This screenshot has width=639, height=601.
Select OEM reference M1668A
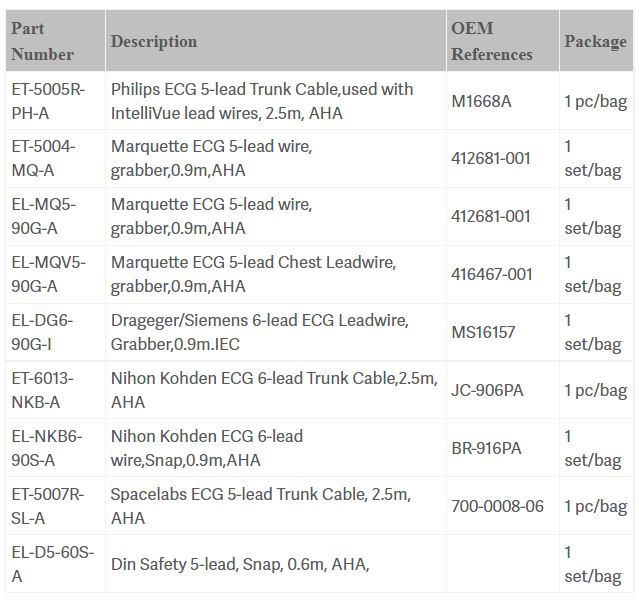click(x=481, y=101)
